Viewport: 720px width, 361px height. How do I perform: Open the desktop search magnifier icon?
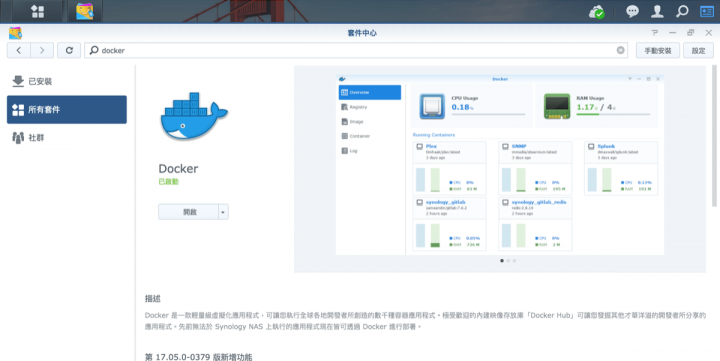pos(682,11)
